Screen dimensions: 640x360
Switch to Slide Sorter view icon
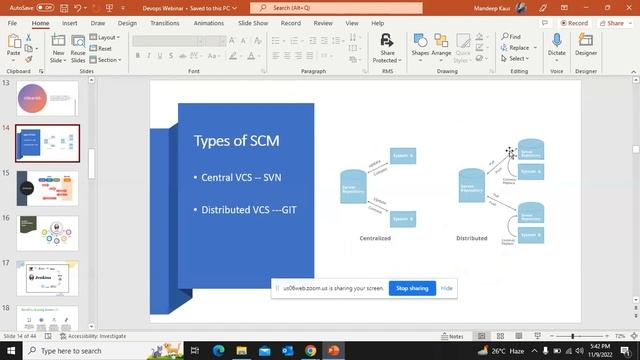click(x=500, y=336)
